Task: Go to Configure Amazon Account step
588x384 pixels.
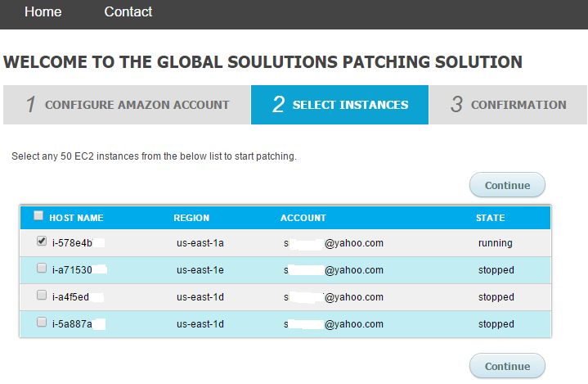Action: 127,105
